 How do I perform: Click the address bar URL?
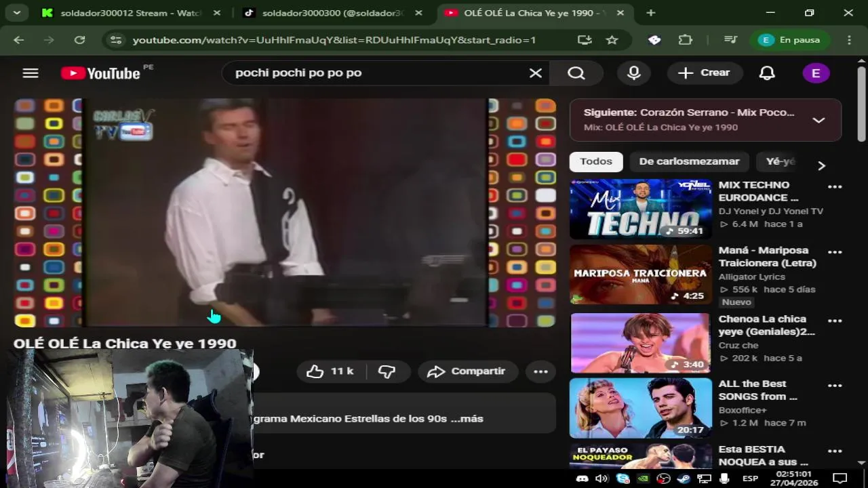click(x=334, y=40)
